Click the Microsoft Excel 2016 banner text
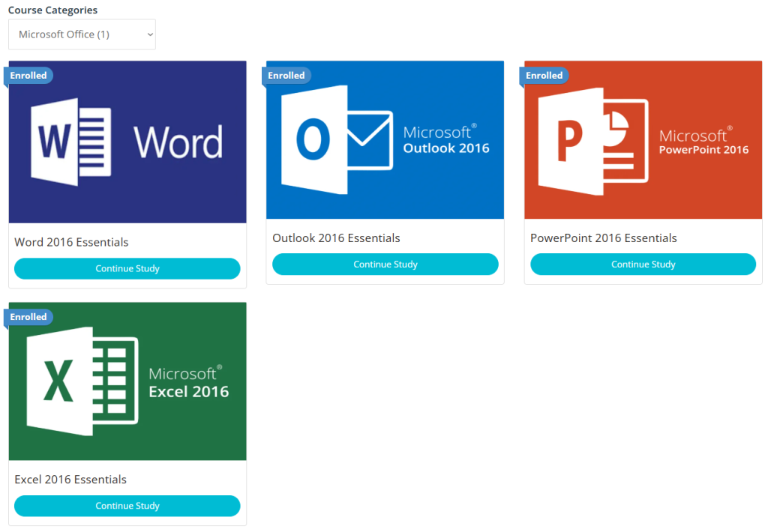Viewport: 768px width, 532px height. [x=188, y=382]
